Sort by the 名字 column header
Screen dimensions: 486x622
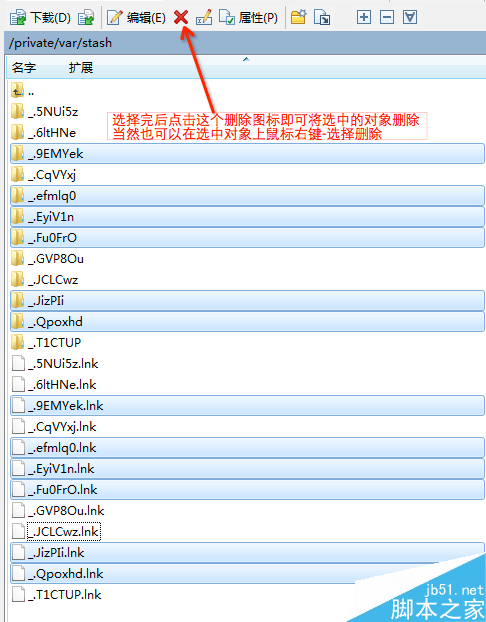point(24,68)
